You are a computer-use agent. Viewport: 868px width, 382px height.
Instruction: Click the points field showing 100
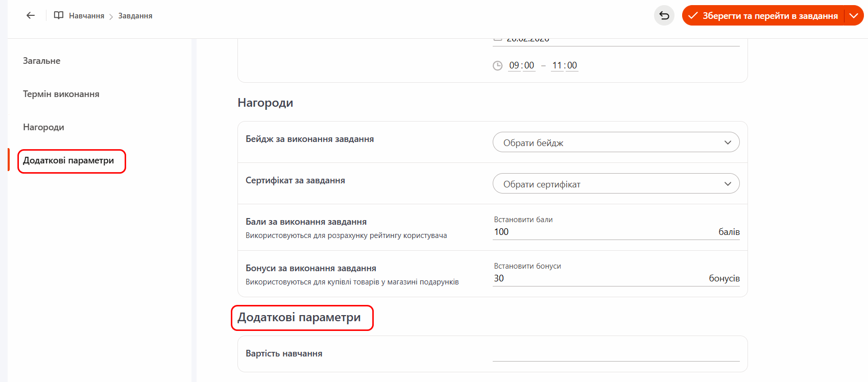602,232
